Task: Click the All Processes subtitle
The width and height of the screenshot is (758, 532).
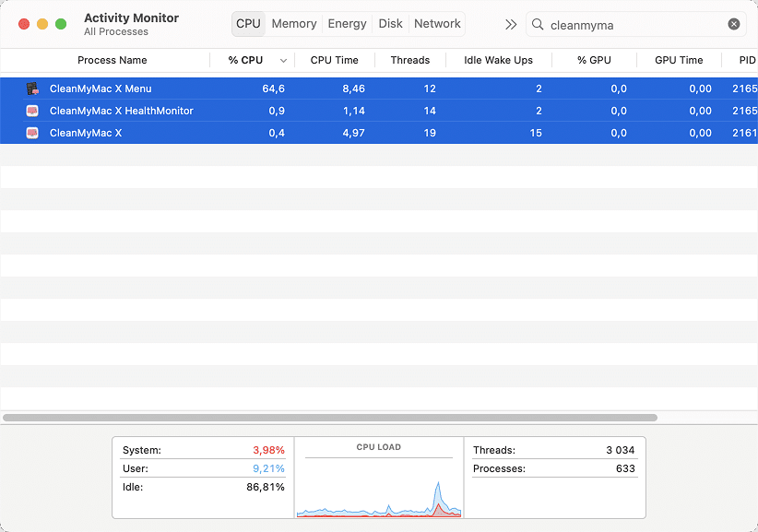Action: [116, 31]
